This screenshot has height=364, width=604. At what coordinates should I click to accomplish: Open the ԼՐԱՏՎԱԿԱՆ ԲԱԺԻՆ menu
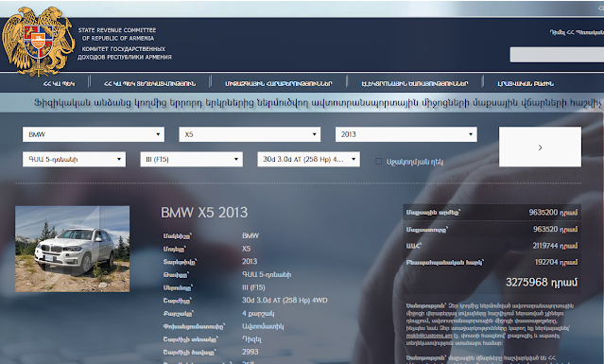pos(526,83)
